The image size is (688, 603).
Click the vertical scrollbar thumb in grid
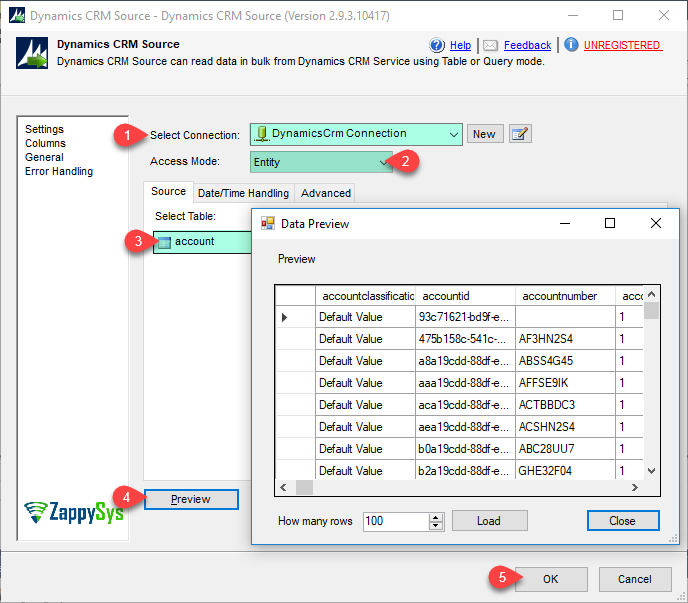(x=652, y=311)
